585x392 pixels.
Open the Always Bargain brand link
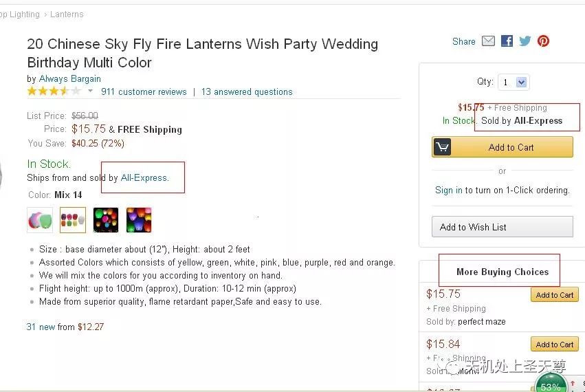(70, 78)
